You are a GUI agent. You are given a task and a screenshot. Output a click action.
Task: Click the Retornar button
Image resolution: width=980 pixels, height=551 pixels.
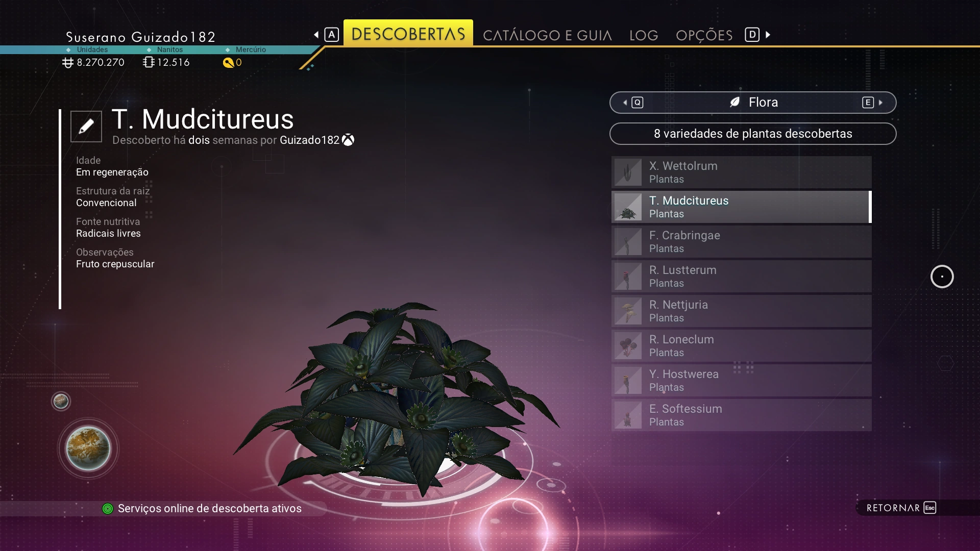[901, 508]
